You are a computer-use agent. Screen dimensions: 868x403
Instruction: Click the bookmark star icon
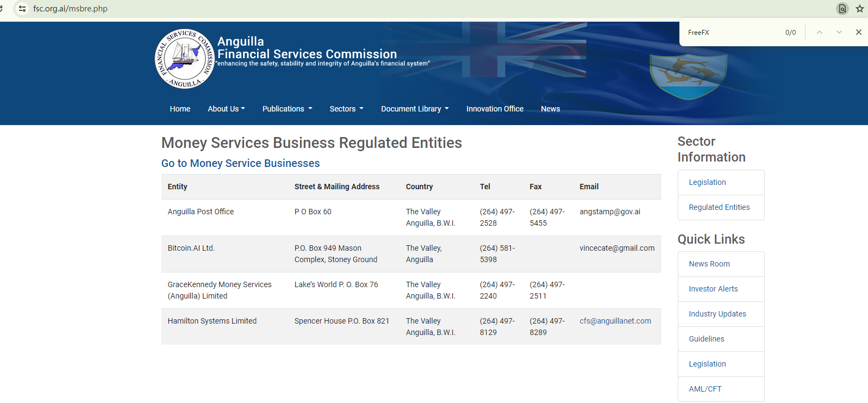[859, 9]
